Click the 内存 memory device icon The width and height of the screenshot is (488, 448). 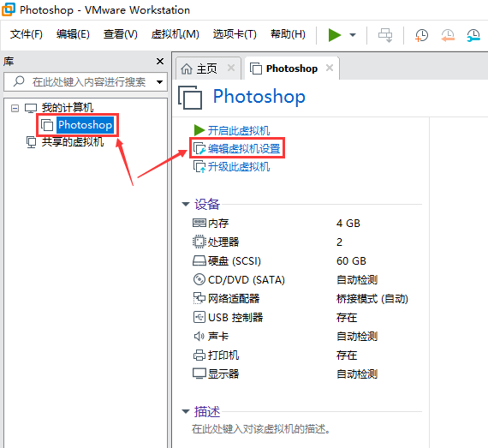pos(199,223)
